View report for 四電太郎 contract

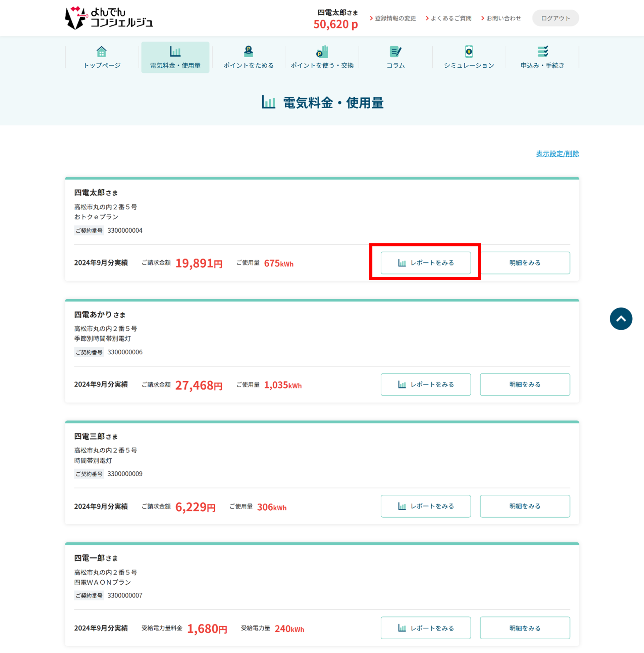[x=426, y=262]
